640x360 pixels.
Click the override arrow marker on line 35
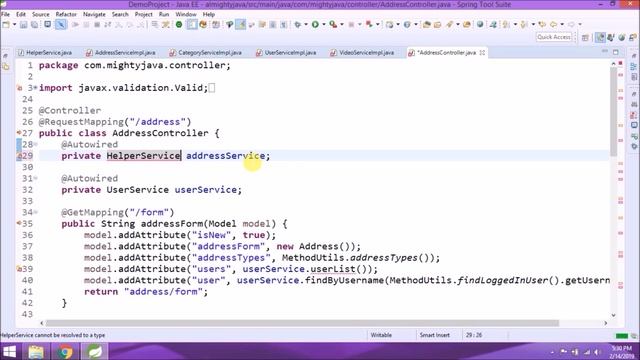tap(19, 224)
